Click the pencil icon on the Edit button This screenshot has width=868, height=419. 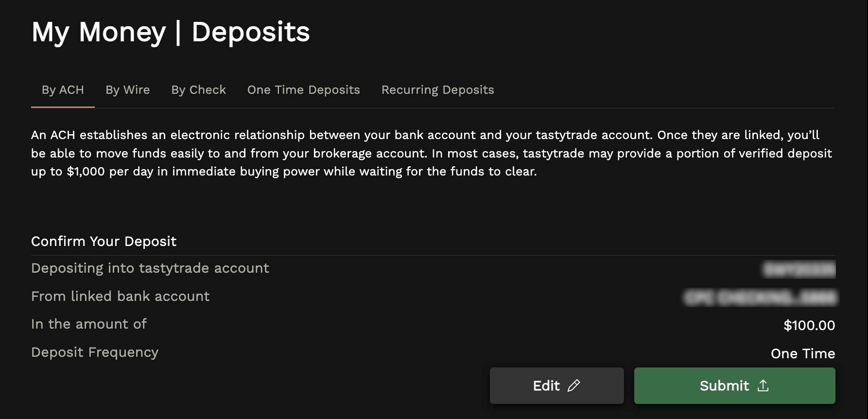tap(574, 385)
